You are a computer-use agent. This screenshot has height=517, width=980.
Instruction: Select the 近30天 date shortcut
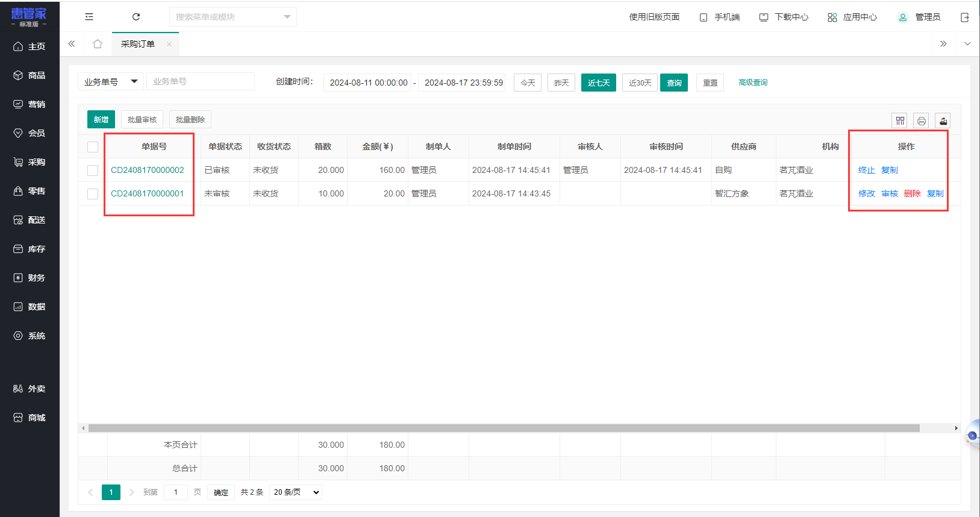(640, 83)
